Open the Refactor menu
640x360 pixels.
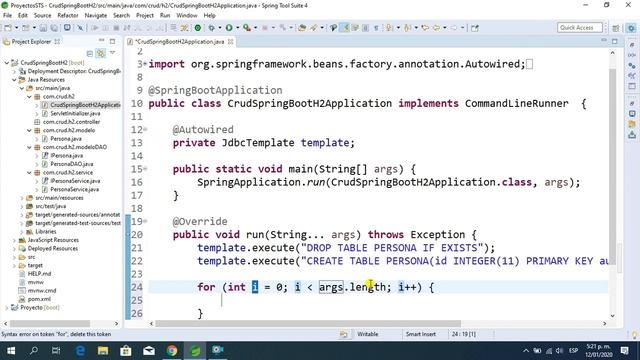tap(68, 16)
